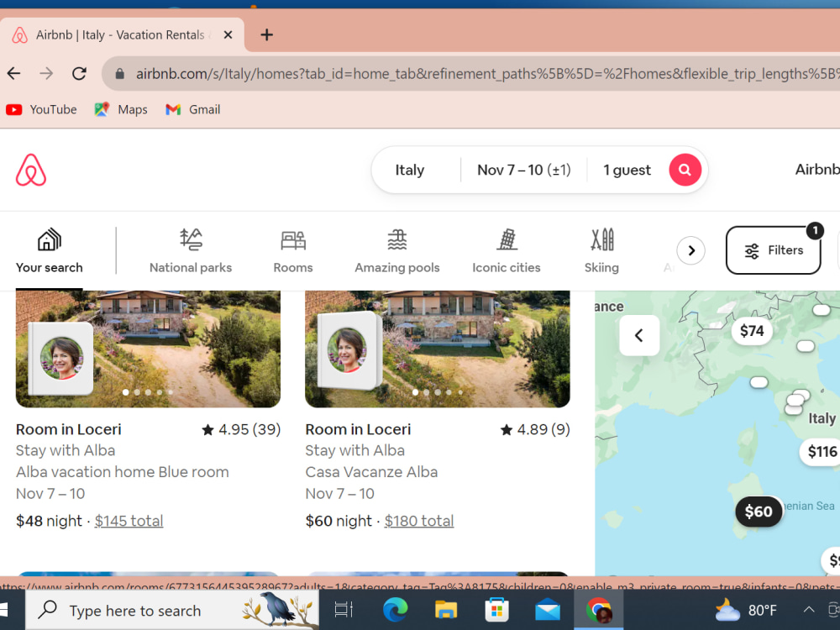Click host Alba's avatar on Blue room listing
The height and width of the screenshot is (630, 840).
61,358
